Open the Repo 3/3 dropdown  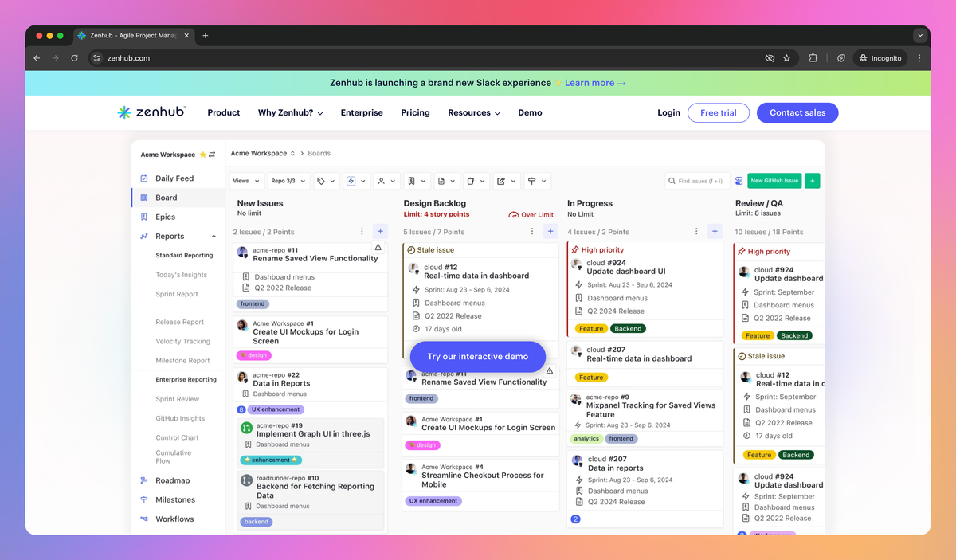288,181
